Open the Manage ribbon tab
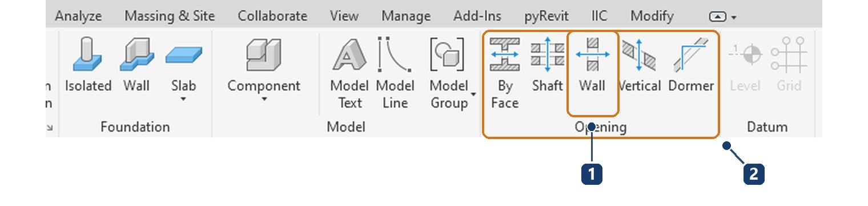Screen dimensions: 868x206 406,15
